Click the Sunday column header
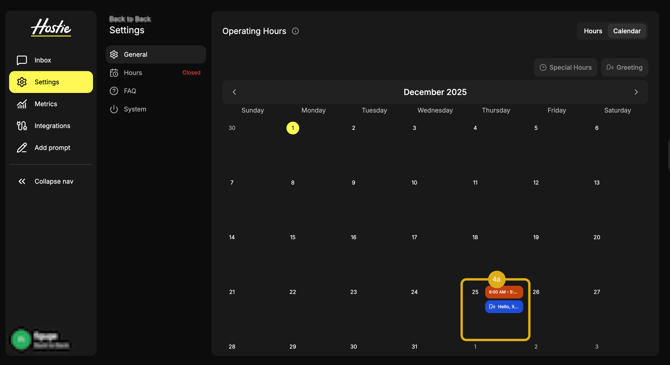The image size is (670, 365). (253, 110)
